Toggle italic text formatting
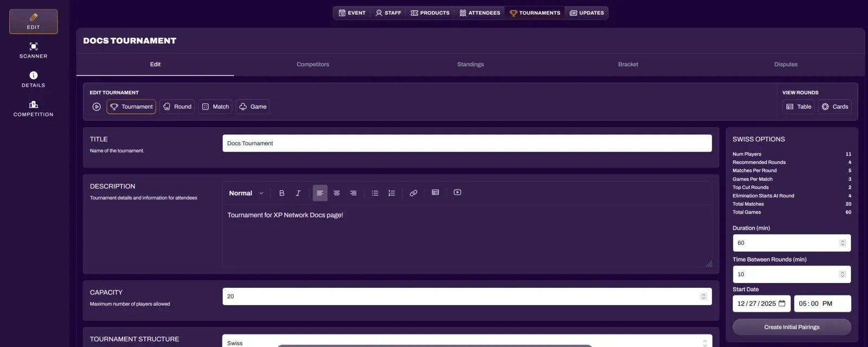Image resolution: width=868 pixels, height=347 pixels. (298, 193)
